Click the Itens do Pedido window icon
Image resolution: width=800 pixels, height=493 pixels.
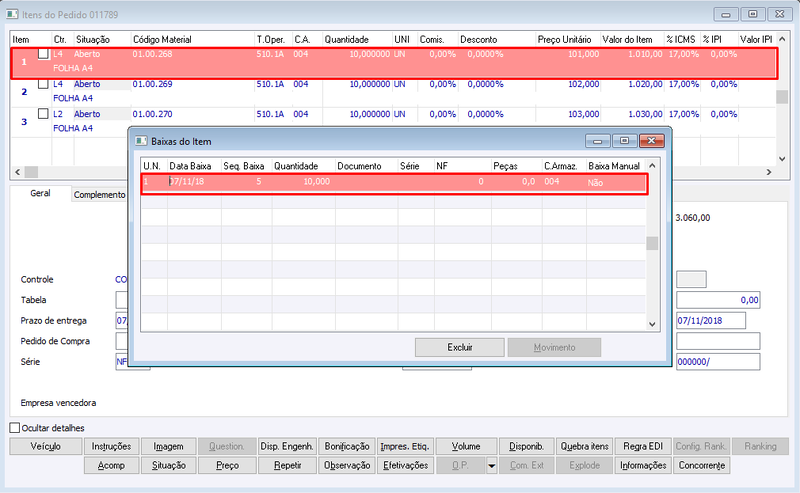click(13, 14)
